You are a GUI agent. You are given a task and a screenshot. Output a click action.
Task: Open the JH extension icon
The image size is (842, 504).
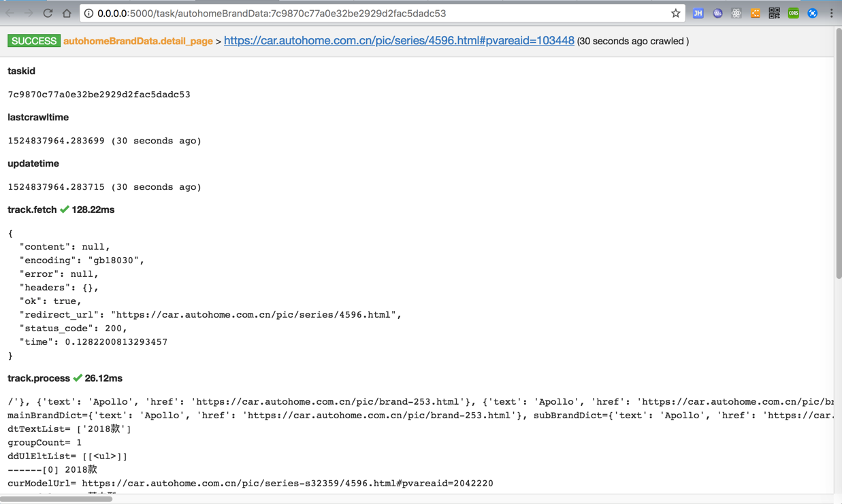(x=698, y=13)
